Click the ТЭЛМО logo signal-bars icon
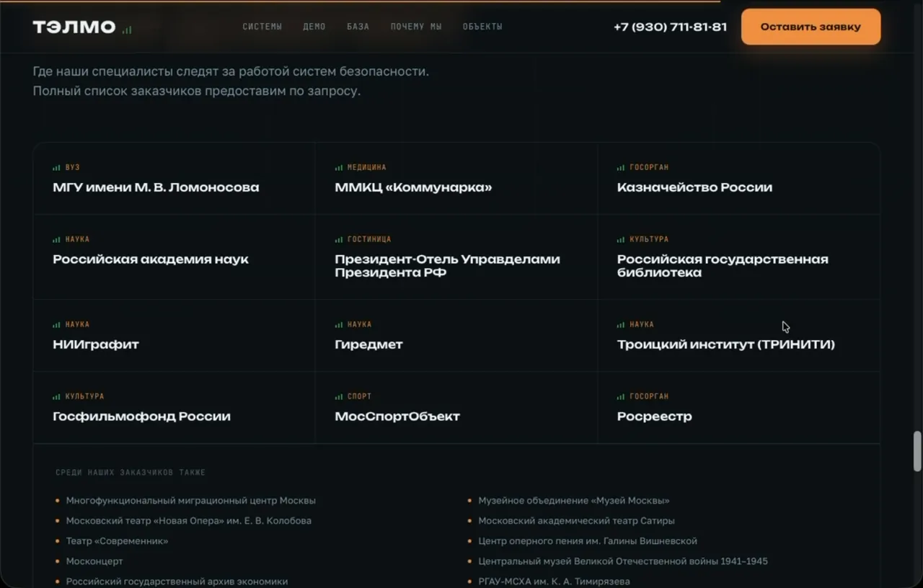This screenshot has height=588, width=923. (127, 30)
